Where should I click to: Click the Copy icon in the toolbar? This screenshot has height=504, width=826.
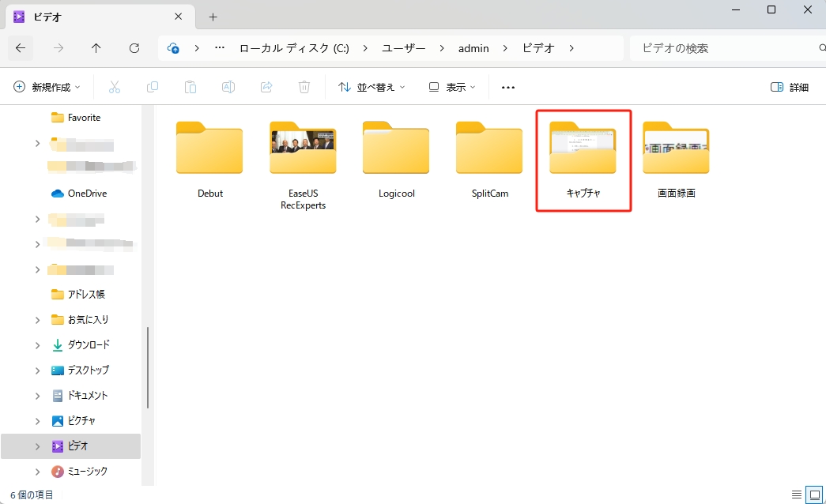coord(152,87)
